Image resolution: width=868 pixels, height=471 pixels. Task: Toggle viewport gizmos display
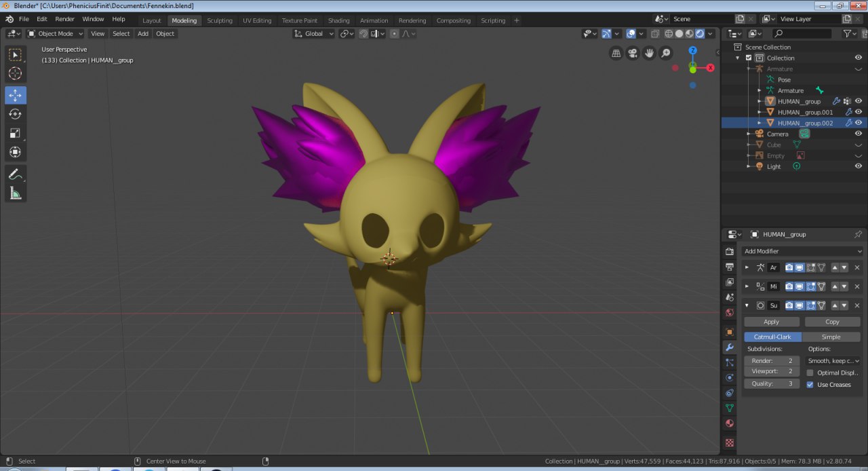(606, 33)
